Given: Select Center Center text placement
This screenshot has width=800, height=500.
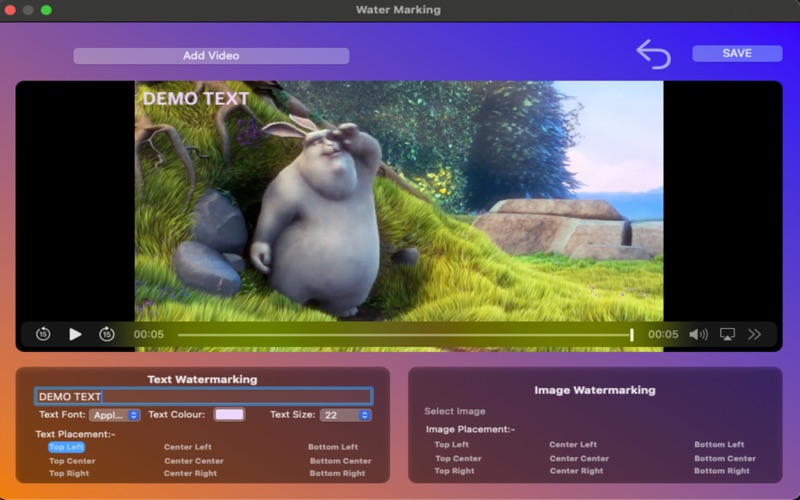Looking at the screenshot, I should 194,461.
